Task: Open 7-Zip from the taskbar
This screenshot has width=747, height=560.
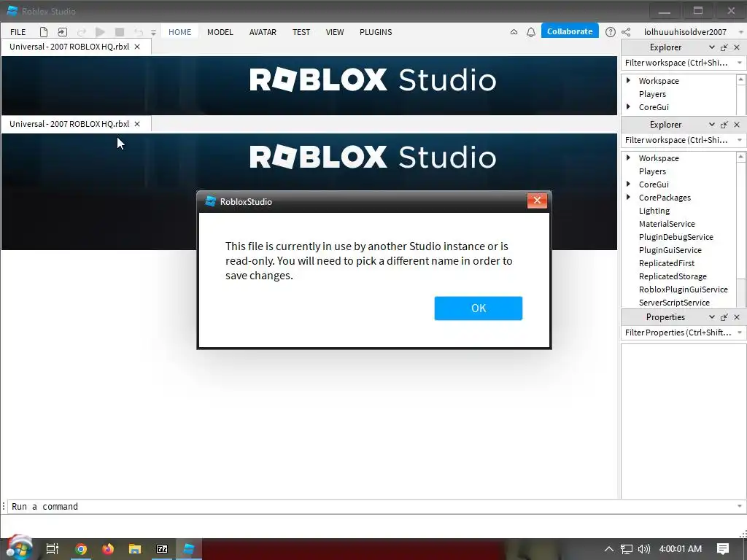Action: (162, 549)
